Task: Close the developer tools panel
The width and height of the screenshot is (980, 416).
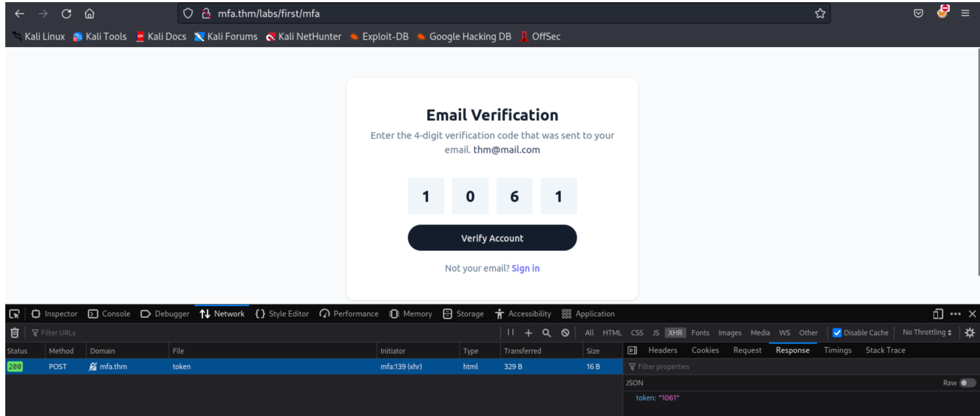Action: [x=972, y=314]
